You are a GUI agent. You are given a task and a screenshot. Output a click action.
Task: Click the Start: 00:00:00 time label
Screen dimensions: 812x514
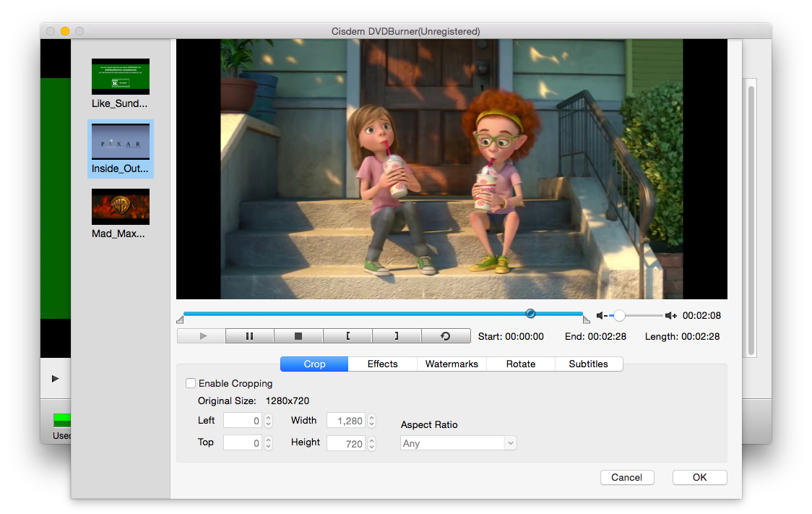tap(511, 337)
